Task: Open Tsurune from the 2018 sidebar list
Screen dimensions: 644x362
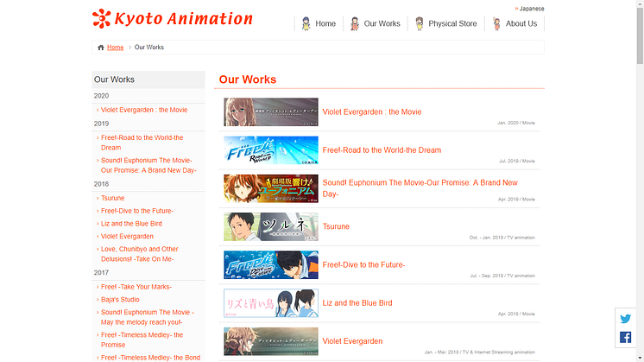Action: coord(112,198)
